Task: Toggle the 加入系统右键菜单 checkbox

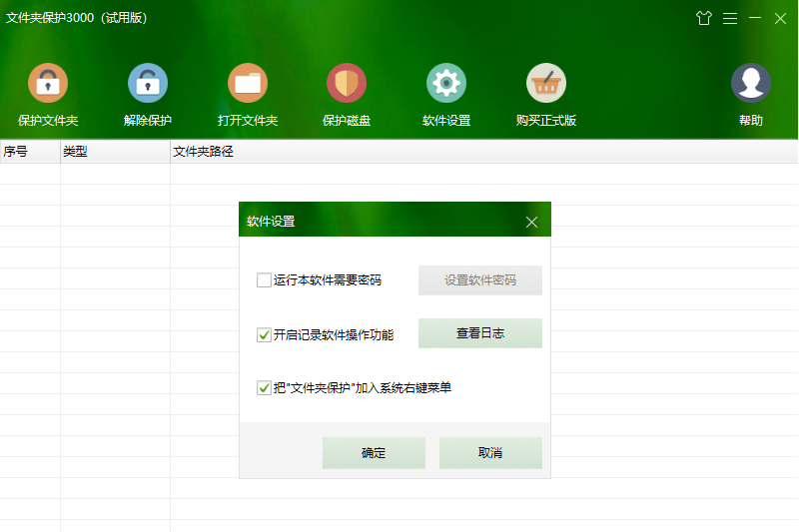Action: click(x=265, y=387)
